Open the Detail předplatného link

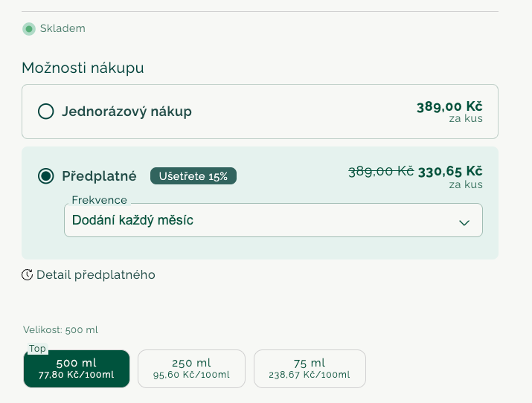pyautogui.click(x=95, y=275)
